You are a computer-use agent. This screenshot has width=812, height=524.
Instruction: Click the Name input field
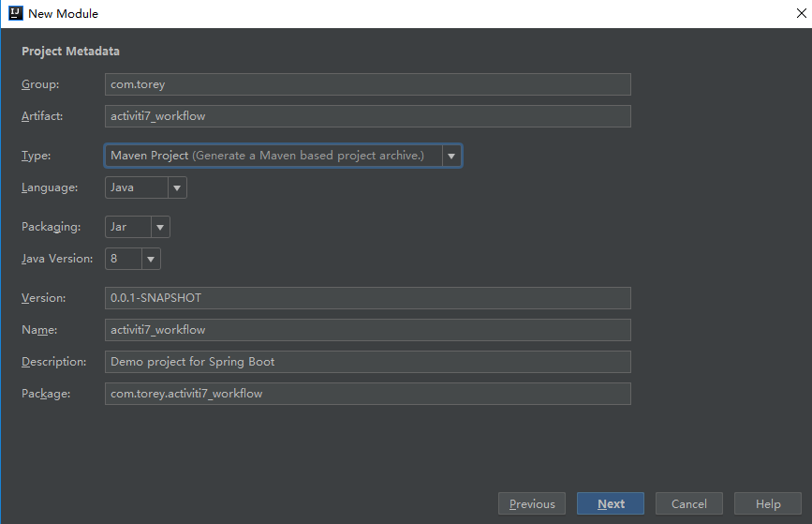tap(368, 330)
